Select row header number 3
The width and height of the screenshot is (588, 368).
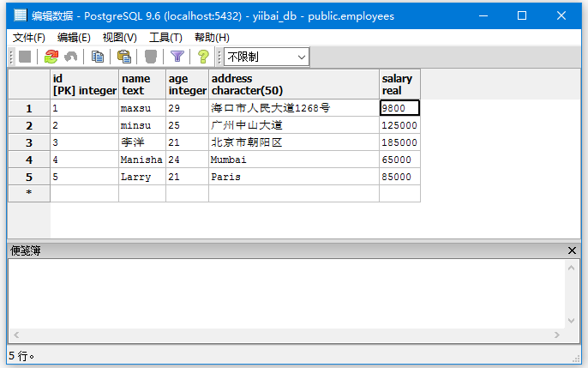pyautogui.click(x=29, y=142)
